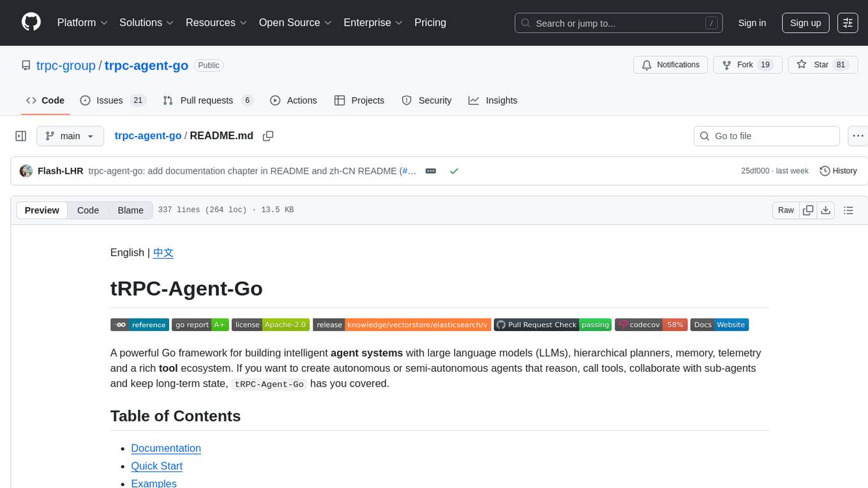This screenshot has height=488, width=868.
Task: Expand the file tree side panel
Action: pyautogui.click(x=21, y=136)
